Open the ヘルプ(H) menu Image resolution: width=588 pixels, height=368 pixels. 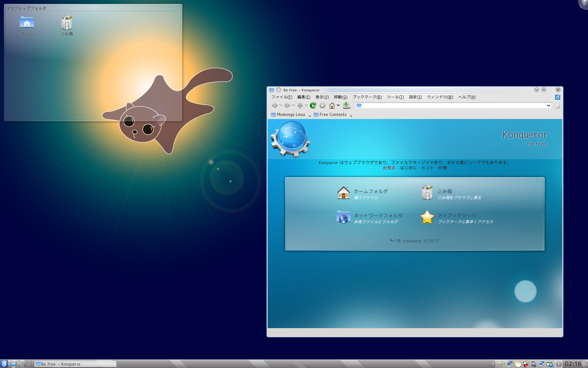click(467, 97)
